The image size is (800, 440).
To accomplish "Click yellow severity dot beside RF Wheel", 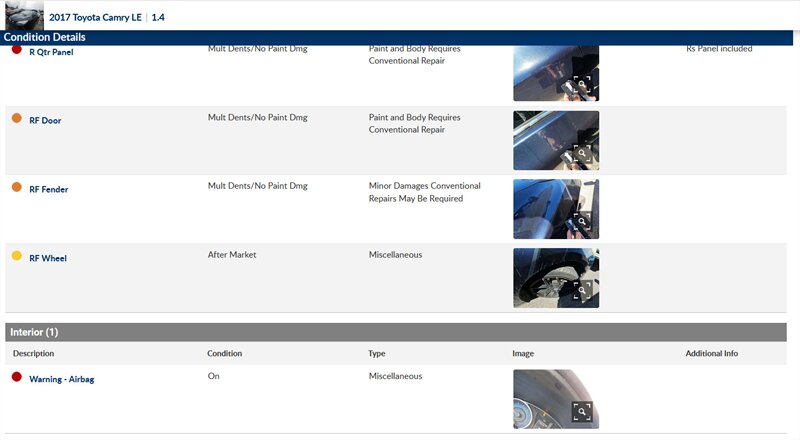I will pyautogui.click(x=16, y=256).
